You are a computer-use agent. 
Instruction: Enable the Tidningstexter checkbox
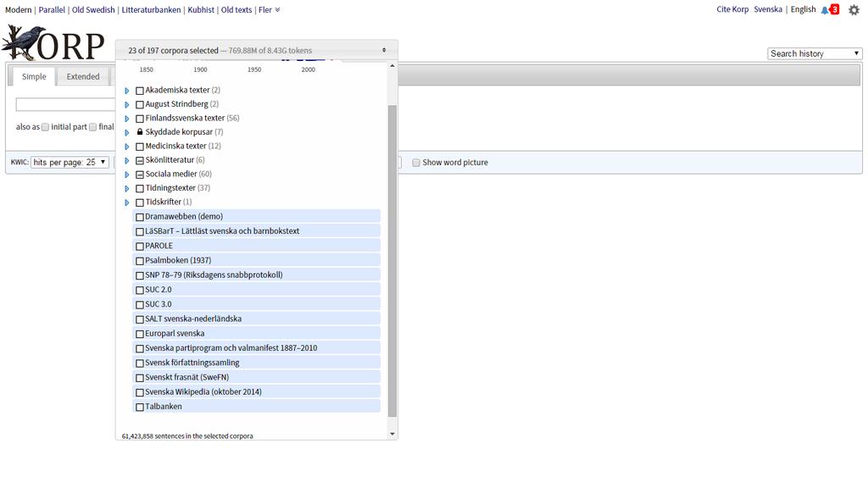coord(140,189)
